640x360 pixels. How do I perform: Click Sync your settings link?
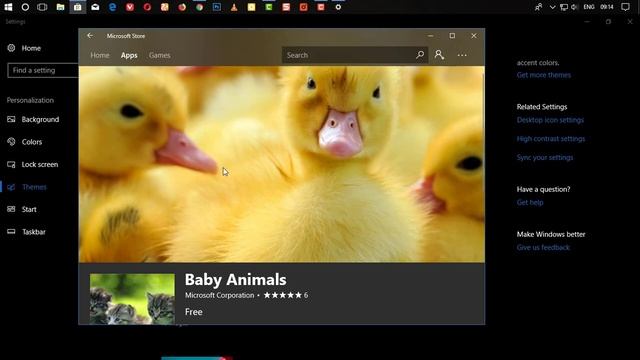point(544,158)
